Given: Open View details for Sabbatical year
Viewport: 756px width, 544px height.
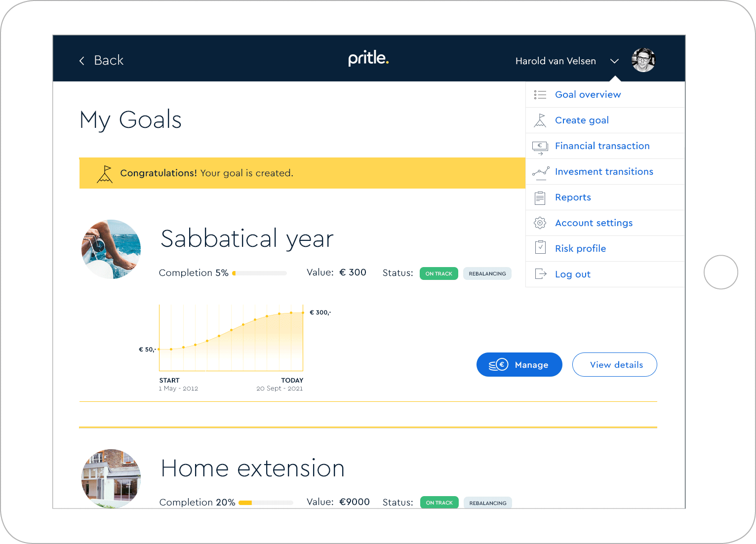Looking at the screenshot, I should 614,365.
